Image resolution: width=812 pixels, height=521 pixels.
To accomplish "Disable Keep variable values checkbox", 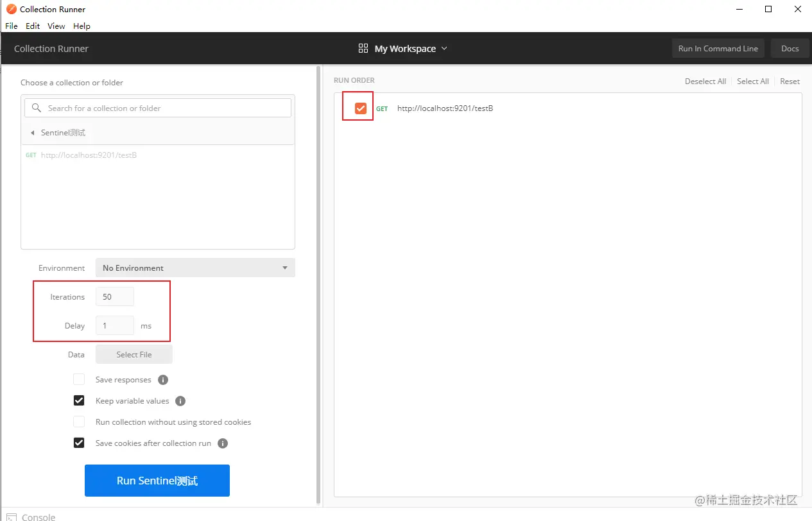I will (x=79, y=400).
